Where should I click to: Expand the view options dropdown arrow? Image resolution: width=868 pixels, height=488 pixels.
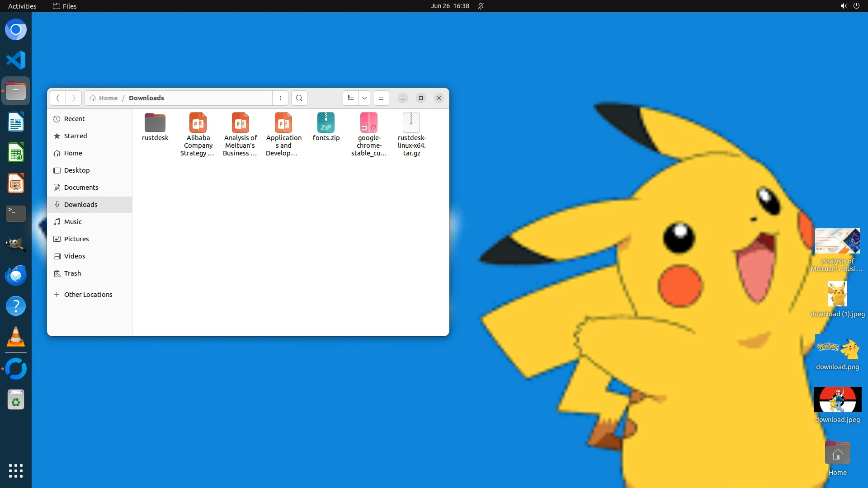(364, 98)
